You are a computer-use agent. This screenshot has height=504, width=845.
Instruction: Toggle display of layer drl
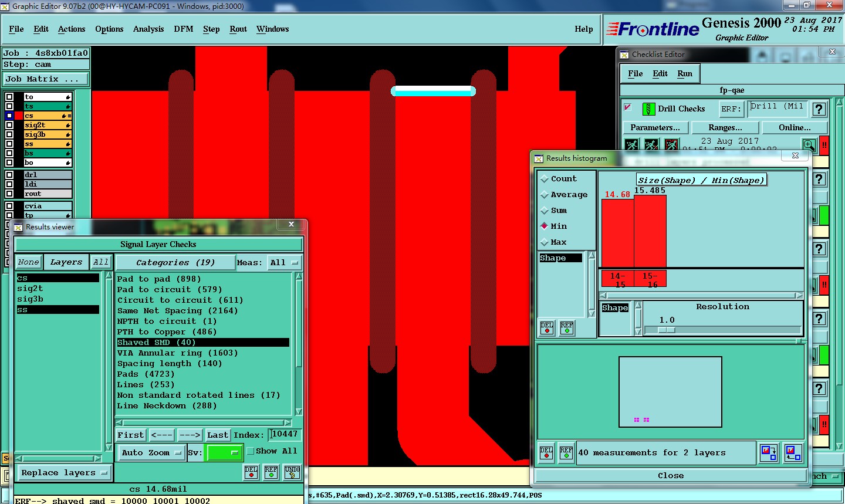pos(9,175)
